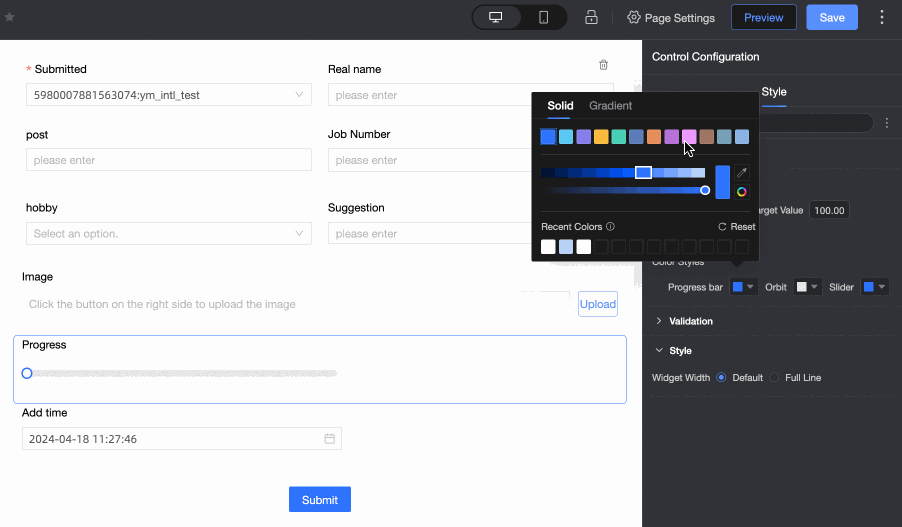The image size is (902, 527).
Task: Expand the Validation section
Action: pyautogui.click(x=685, y=321)
